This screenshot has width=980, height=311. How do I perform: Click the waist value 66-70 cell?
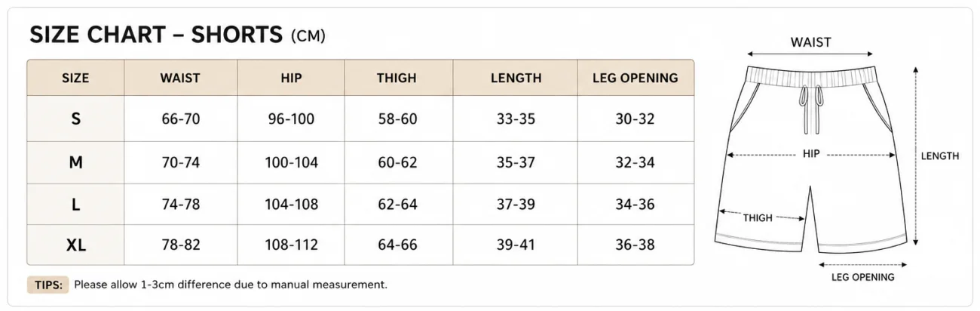click(180, 119)
